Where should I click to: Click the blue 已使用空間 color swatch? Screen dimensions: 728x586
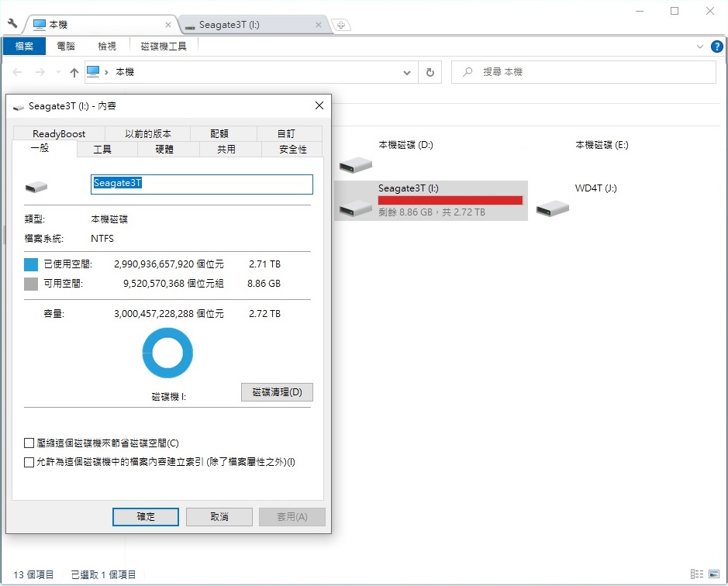click(x=31, y=264)
